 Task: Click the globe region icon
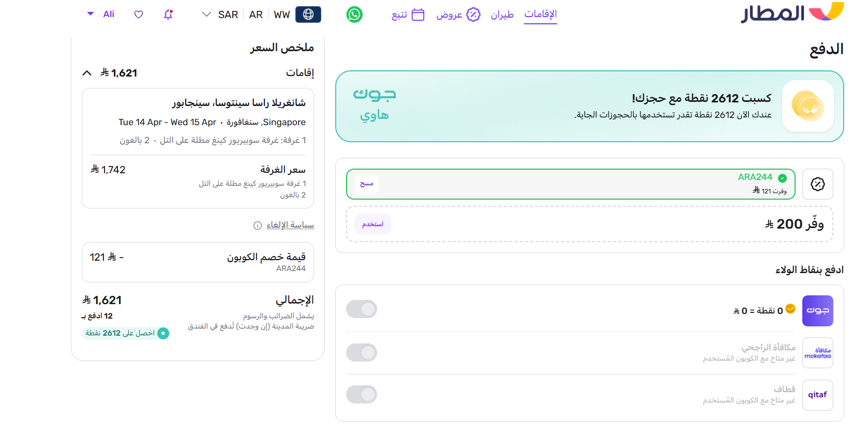click(308, 14)
